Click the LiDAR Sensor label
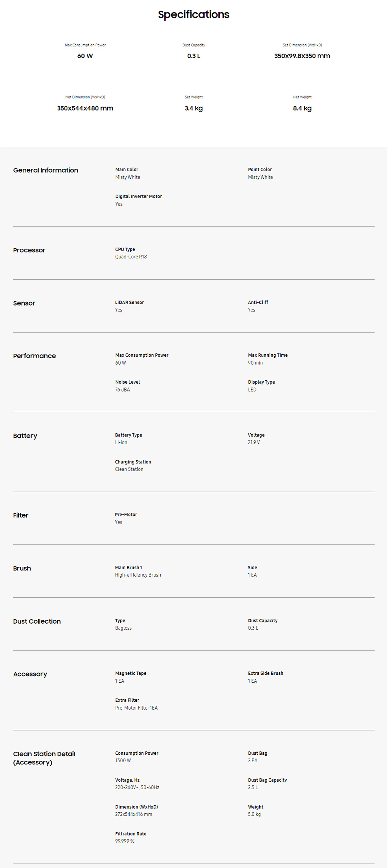389x868 pixels. [x=129, y=303]
